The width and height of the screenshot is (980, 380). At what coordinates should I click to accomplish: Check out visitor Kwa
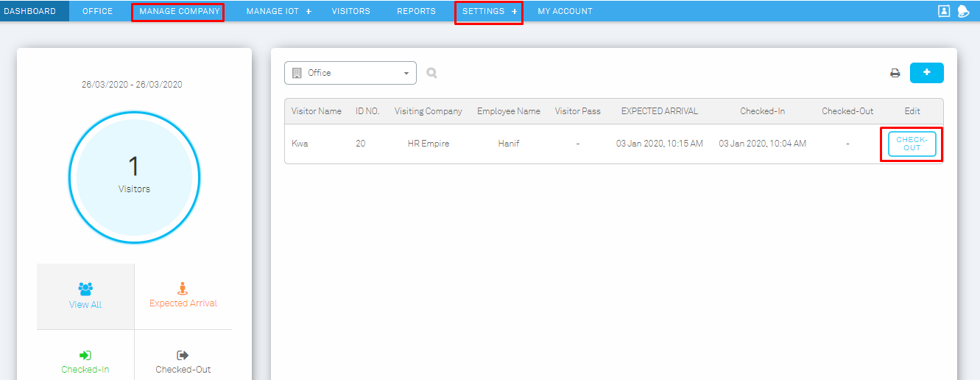[x=912, y=144]
